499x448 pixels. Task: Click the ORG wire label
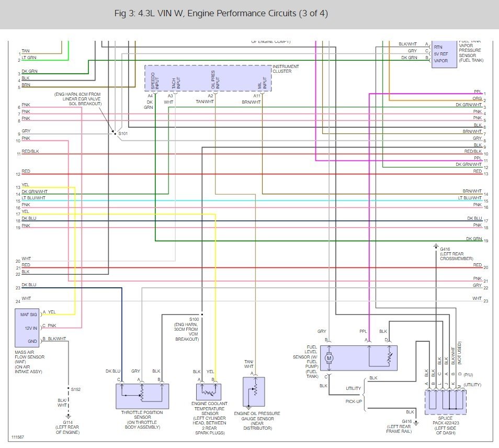(x=477, y=98)
